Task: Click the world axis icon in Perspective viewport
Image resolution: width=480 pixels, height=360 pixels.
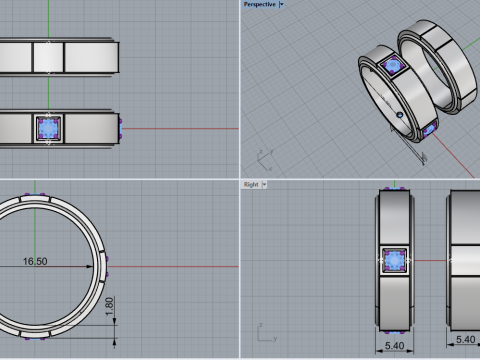Action: pos(265,160)
